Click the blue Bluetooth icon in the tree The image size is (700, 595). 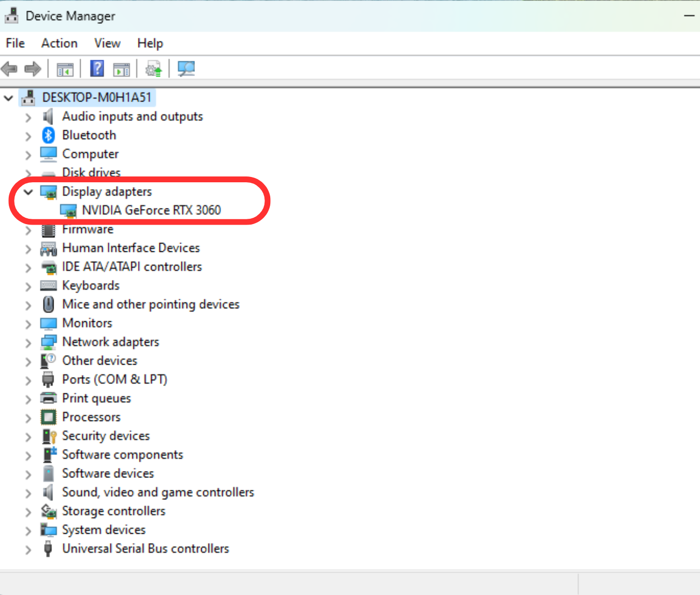[x=48, y=135]
